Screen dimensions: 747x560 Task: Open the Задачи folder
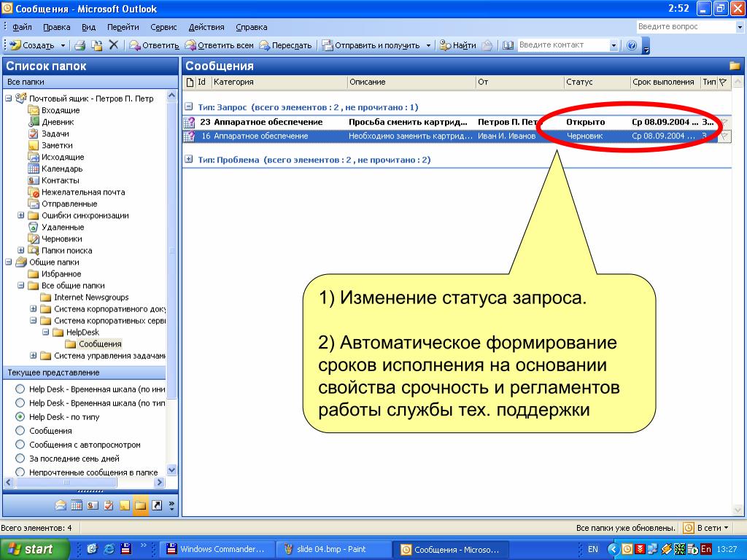(x=55, y=134)
